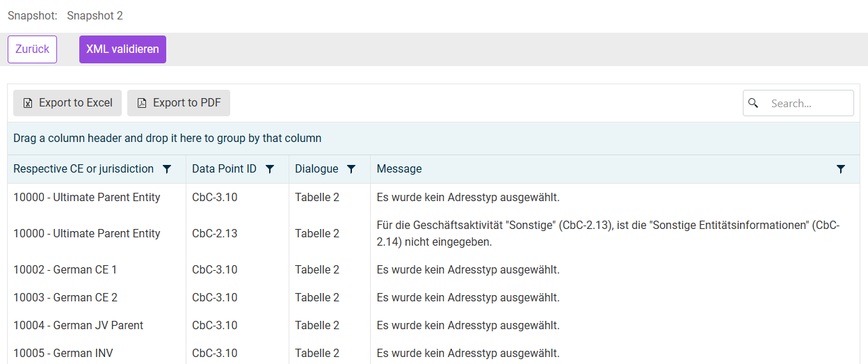Export the table to PDF
The image size is (868, 364).
(179, 103)
